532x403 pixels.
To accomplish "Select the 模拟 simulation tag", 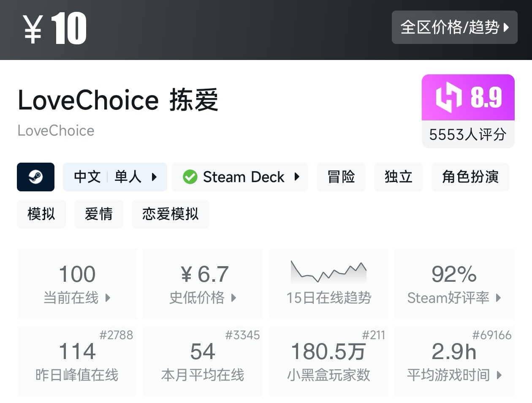I will (41, 214).
